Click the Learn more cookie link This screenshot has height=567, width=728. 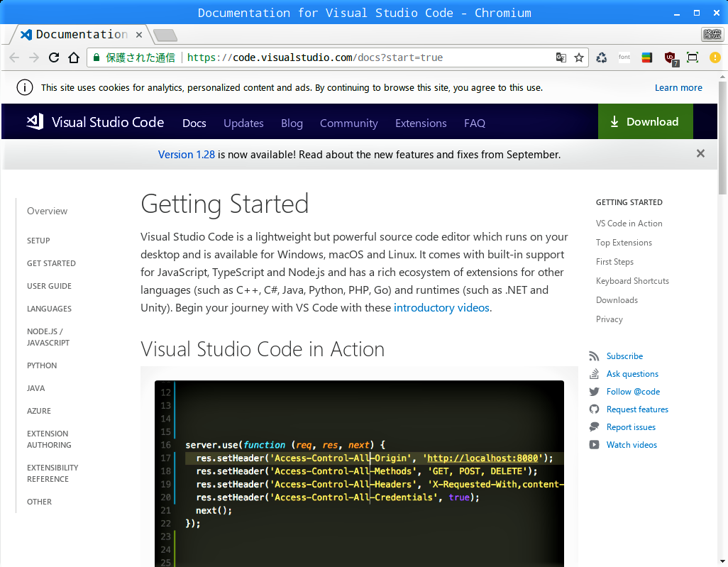[x=678, y=88]
